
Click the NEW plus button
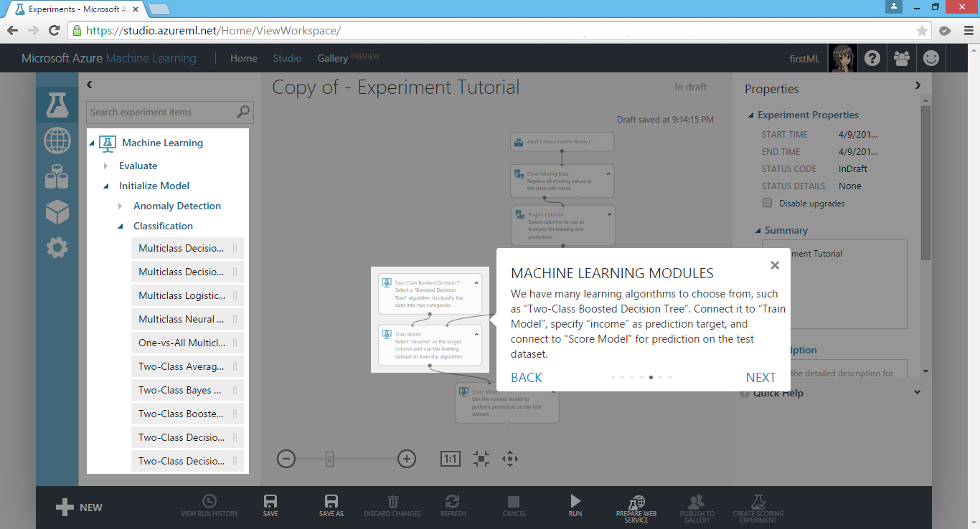tap(79, 507)
